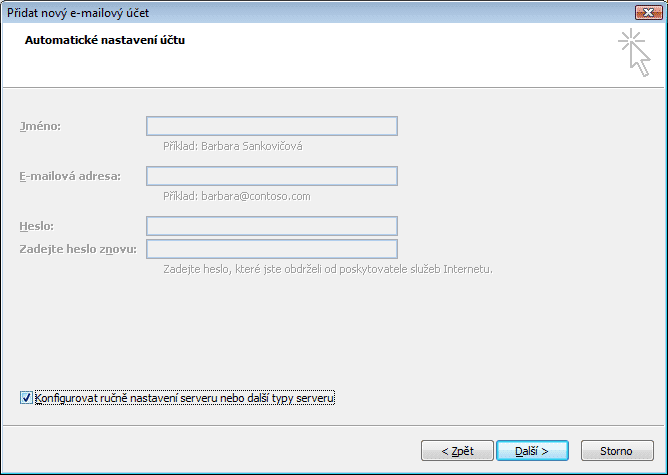
Task: Focus the E-mailová adresa input field
Action: [272, 176]
